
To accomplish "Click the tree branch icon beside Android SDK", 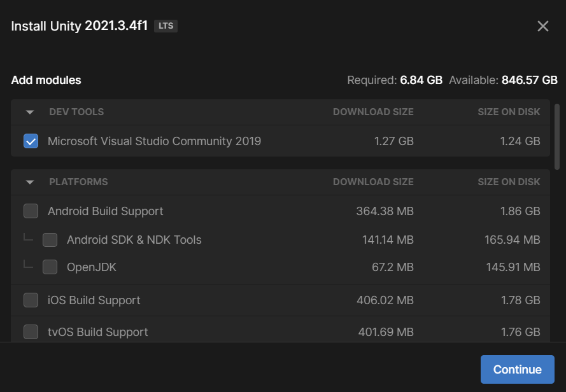I will [x=28, y=237].
